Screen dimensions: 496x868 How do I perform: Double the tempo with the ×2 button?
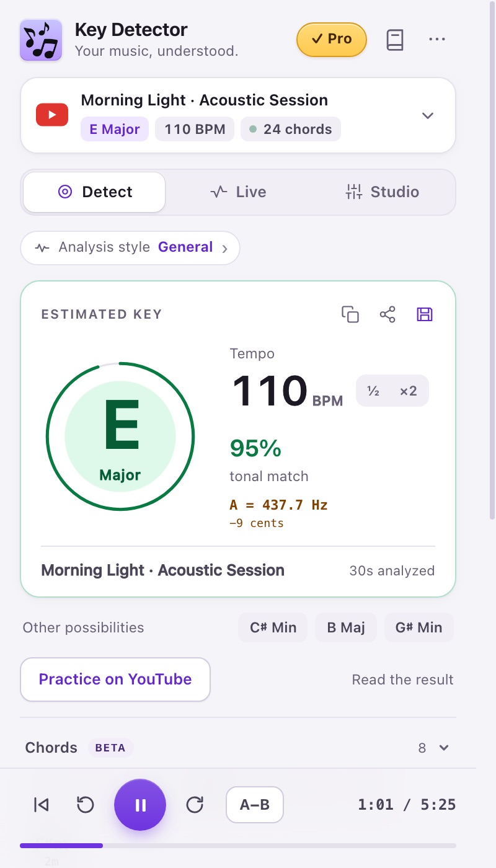pyautogui.click(x=408, y=391)
